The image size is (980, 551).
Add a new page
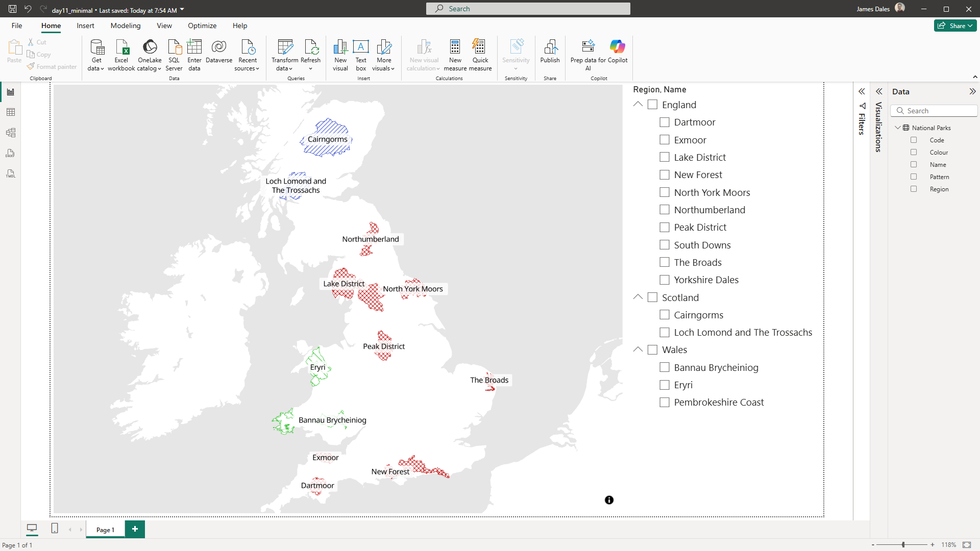coord(135,529)
